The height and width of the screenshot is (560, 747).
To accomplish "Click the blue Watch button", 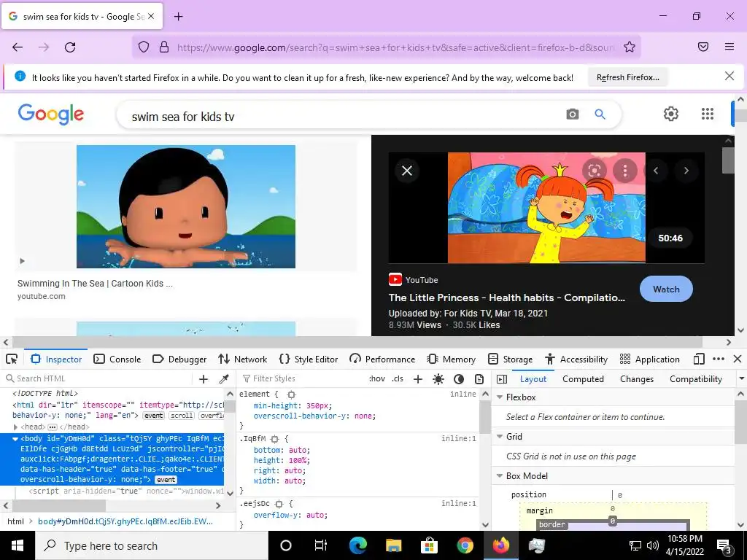I will coord(666,289).
